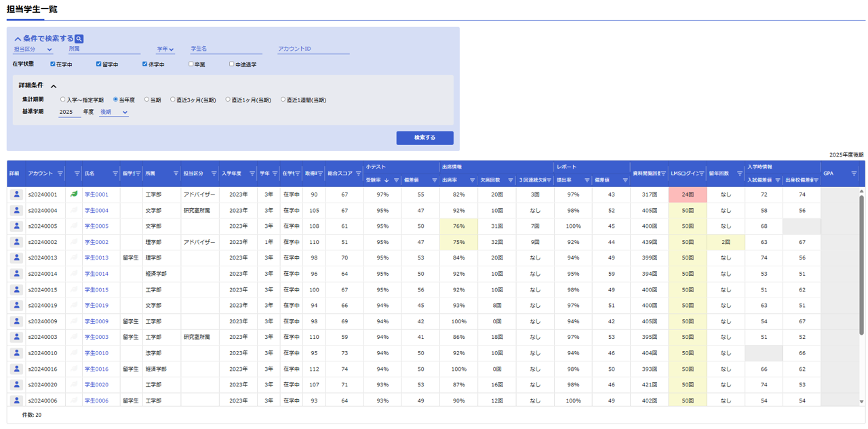The height and width of the screenshot is (429, 868).
Task: Collapse the 詳細条件 section
Action: pos(54,86)
